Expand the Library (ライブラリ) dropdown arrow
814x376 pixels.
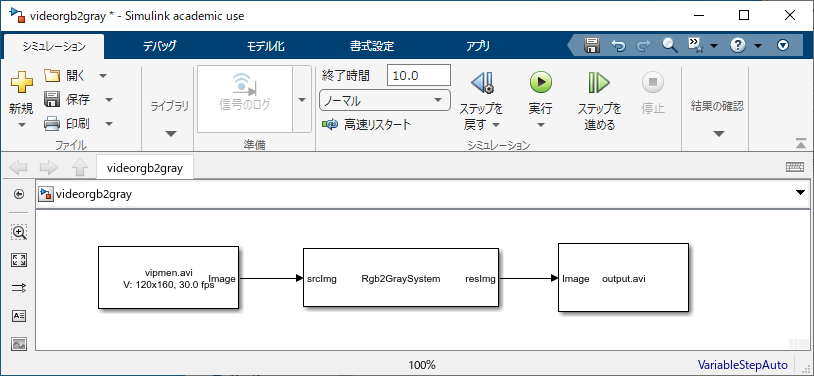(x=170, y=134)
